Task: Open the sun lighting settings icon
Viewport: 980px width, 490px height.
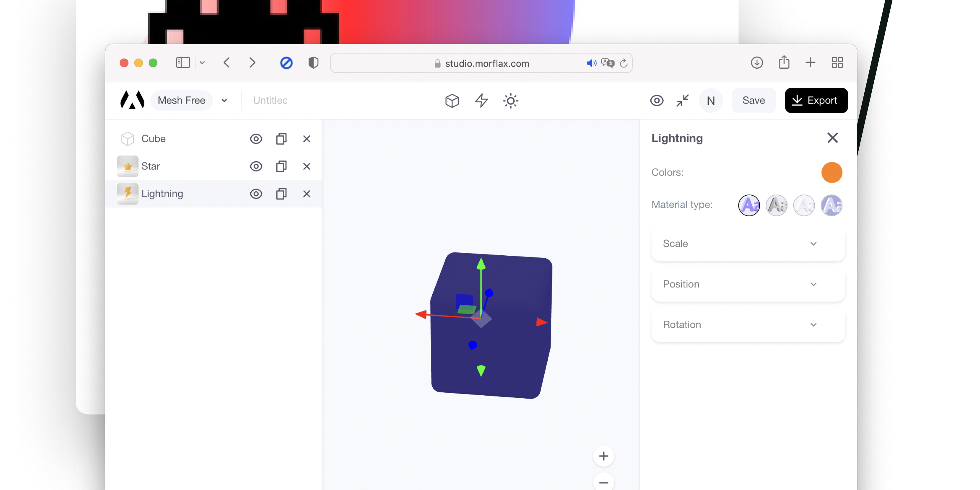Action: pyautogui.click(x=510, y=101)
